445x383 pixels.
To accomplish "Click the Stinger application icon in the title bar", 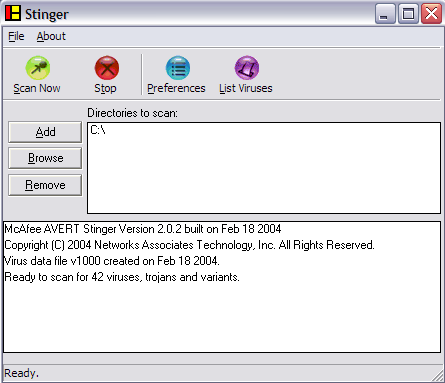I will [13, 13].
